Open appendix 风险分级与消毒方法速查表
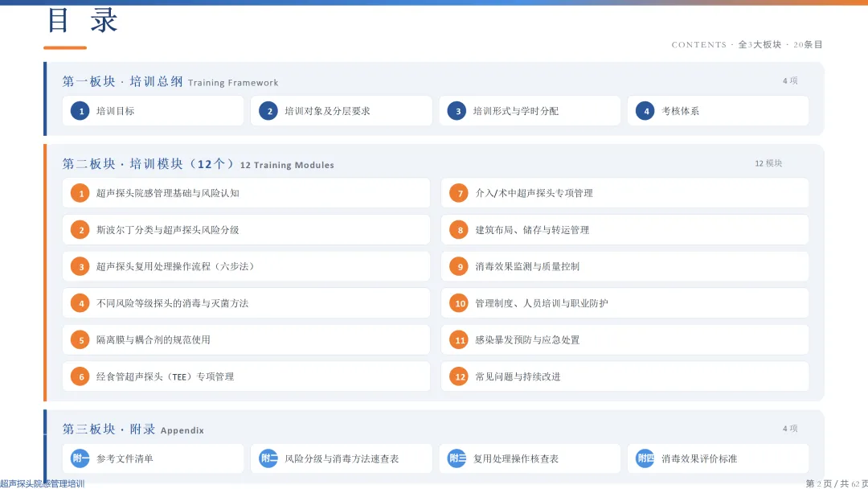 click(x=341, y=458)
